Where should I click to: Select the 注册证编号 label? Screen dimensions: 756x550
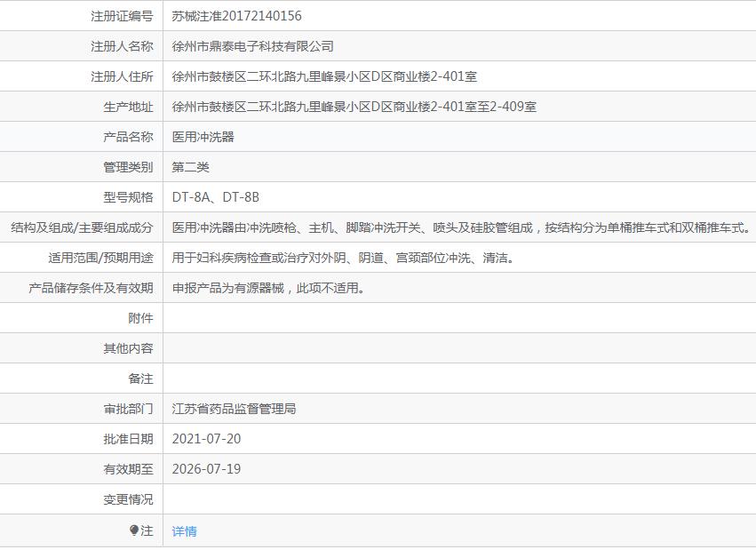tap(122, 16)
